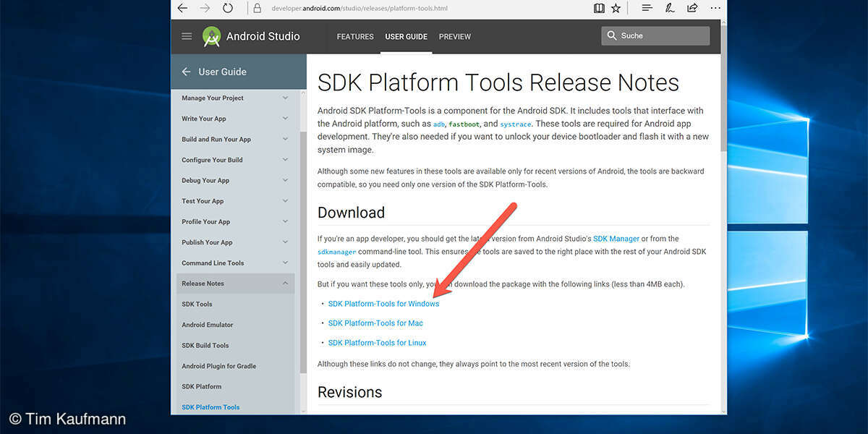Expand the Write Your App section chevron

(285, 119)
